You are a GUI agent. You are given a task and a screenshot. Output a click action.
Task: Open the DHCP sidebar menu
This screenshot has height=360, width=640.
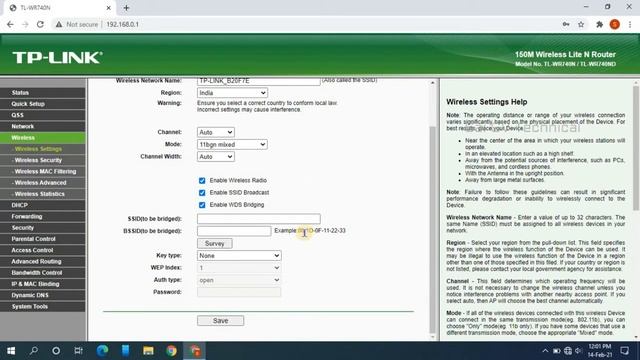(43, 205)
